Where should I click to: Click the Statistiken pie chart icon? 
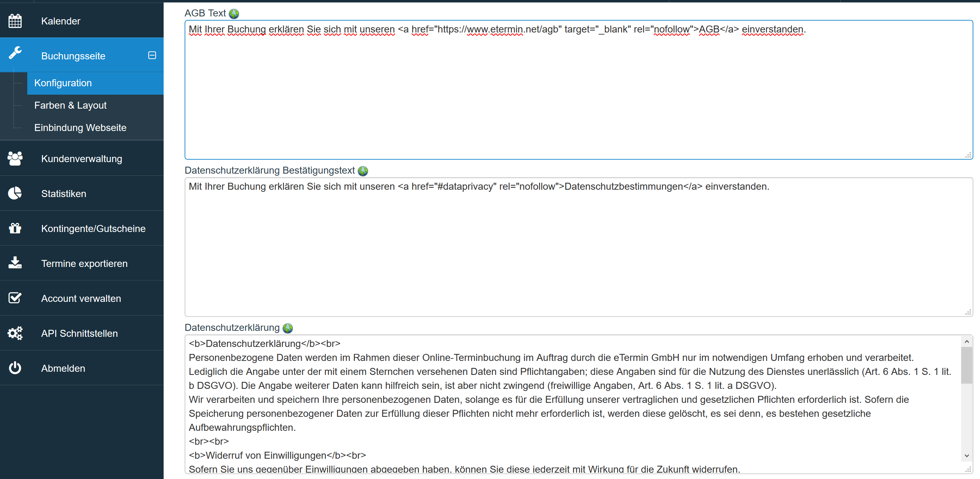point(15,193)
